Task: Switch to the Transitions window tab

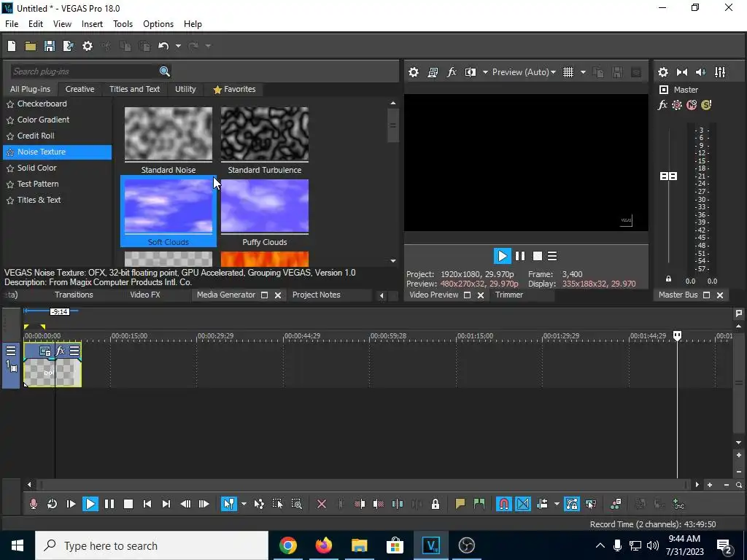Action: point(74,295)
